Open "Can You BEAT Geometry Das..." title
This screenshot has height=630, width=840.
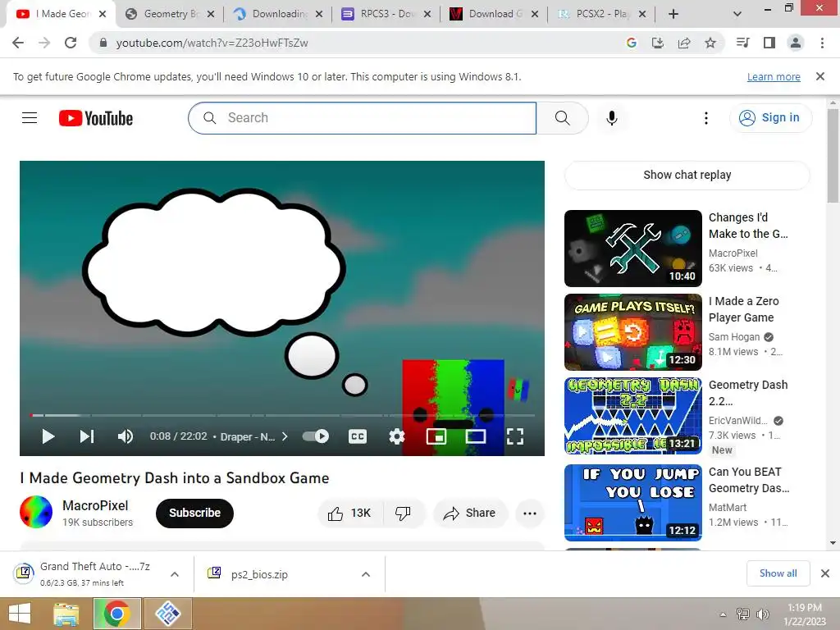(748, 480)
